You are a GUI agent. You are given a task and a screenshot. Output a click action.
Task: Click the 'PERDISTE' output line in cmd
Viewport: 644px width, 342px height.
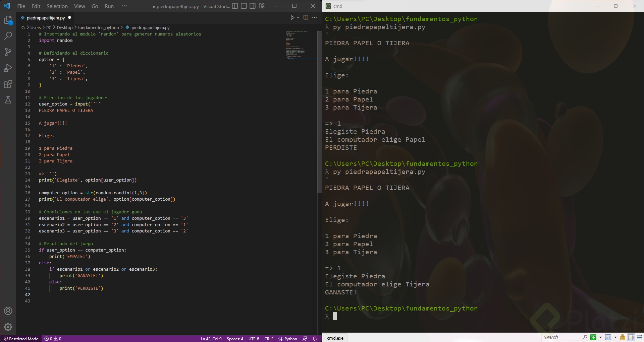pyautogui.click(x=341, y=148)
